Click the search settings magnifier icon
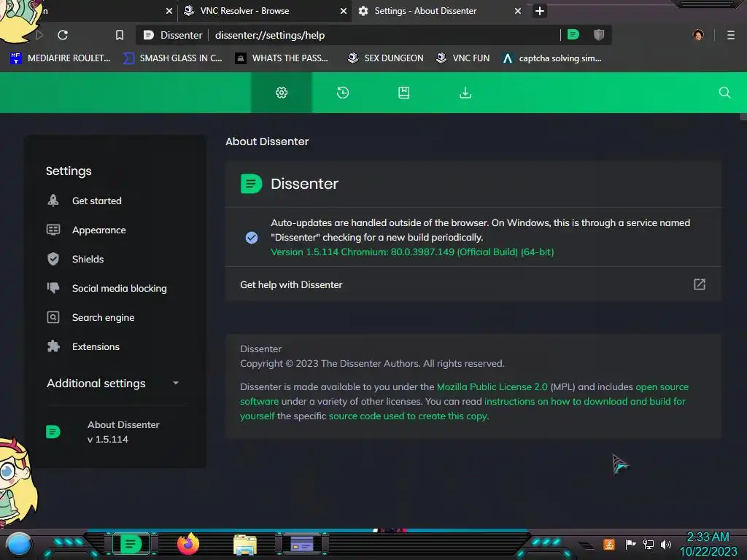This screenshot has height=560, width=747. click(724, 93)
